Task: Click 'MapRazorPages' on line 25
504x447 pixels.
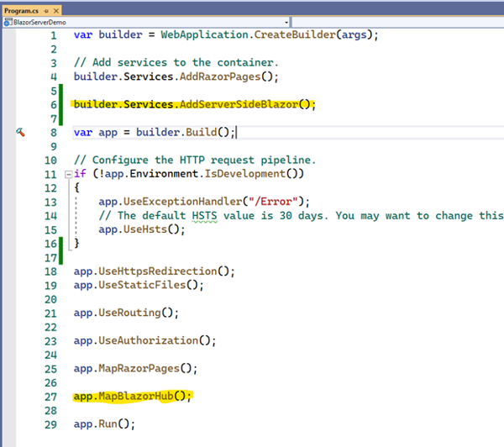Action: [139, 369]
